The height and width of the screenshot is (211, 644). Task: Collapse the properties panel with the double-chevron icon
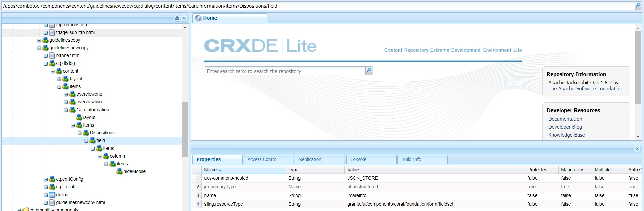point(637,149)
